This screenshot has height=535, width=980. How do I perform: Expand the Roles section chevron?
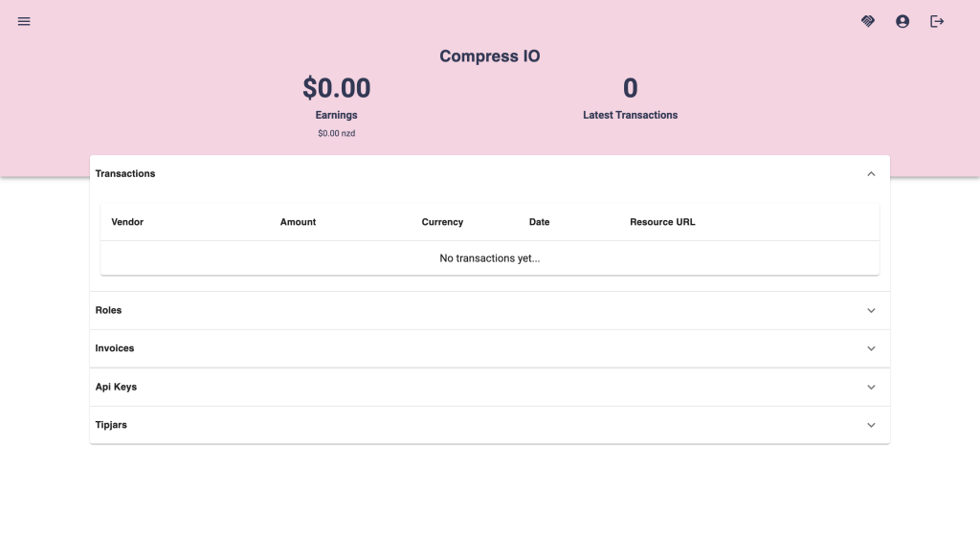pyautogui.click(x=871, y=311)
